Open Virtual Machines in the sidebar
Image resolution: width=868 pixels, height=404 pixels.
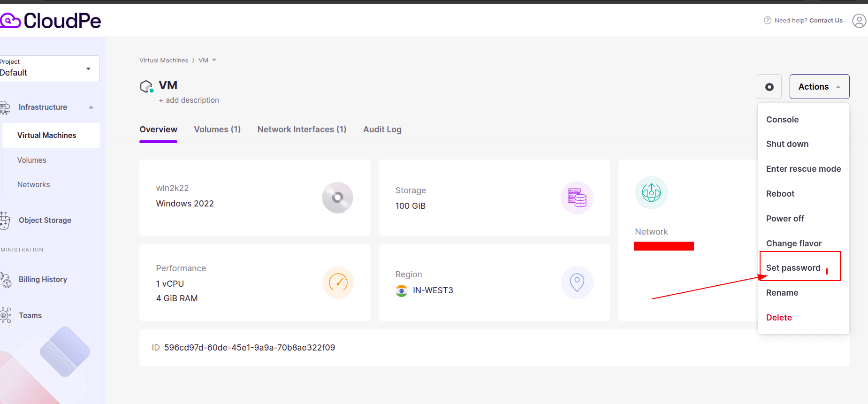coord(51,135)
